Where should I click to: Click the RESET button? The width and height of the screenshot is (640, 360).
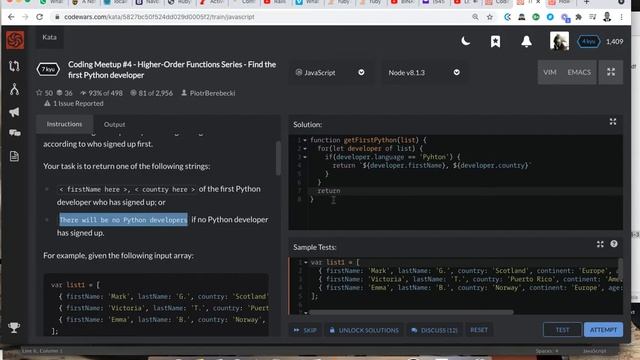479,330
